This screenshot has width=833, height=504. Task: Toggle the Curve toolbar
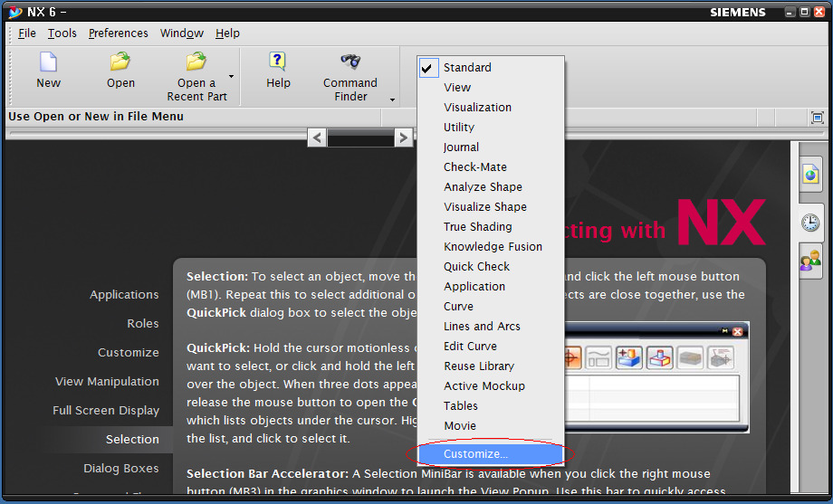(491, 307)
